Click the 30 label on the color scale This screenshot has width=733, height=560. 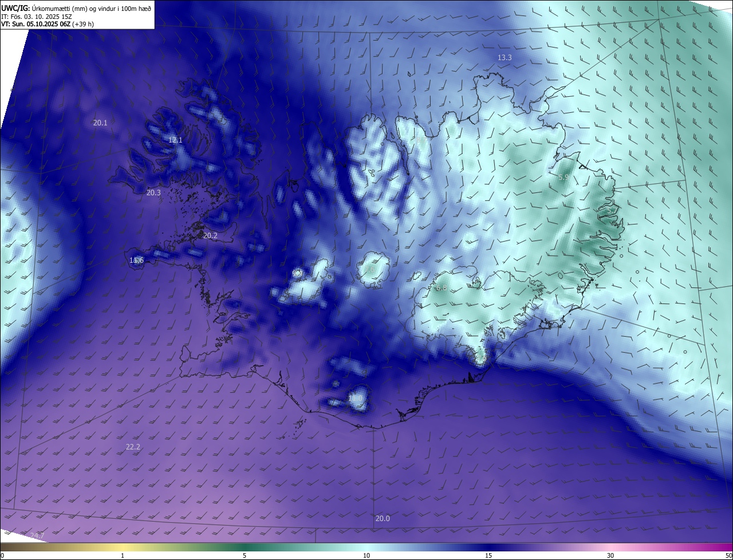[x=610, y=555]
